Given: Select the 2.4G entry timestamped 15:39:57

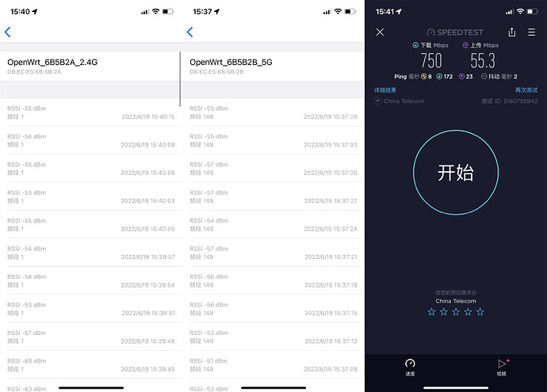Looking at the screenshot, I should click(91, 253).
